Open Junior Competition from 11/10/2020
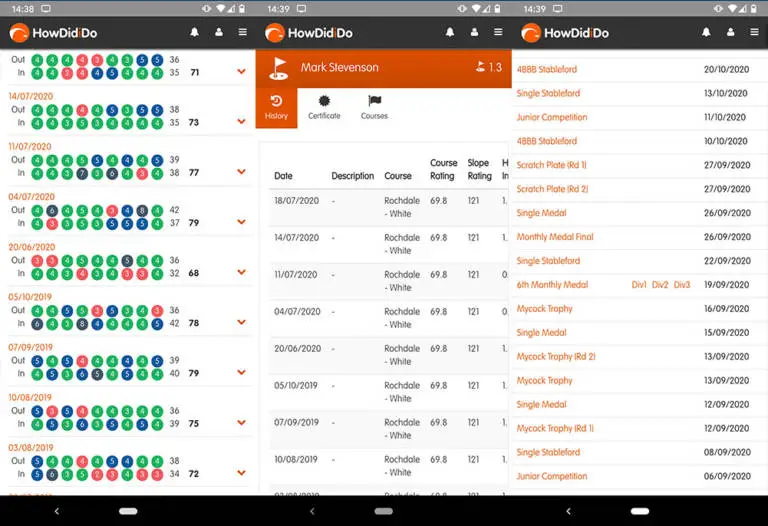 click(x=552, y=117)
